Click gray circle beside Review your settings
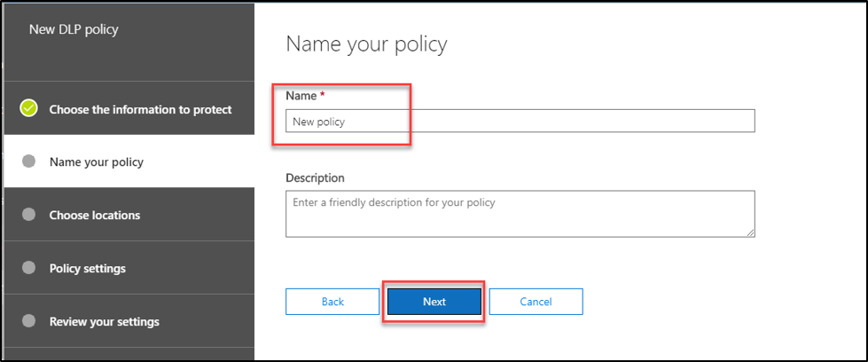The image size is (868, 362). tap(28, 320)
